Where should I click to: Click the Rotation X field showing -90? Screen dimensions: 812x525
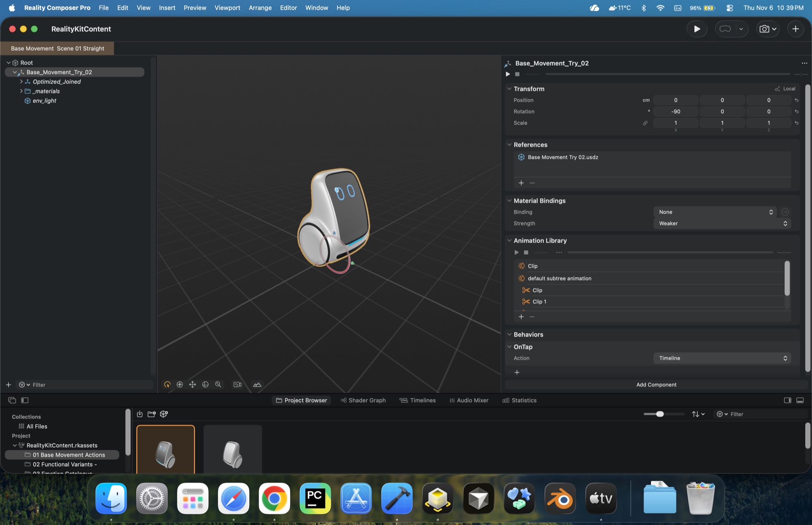click(x=676, y=112)
